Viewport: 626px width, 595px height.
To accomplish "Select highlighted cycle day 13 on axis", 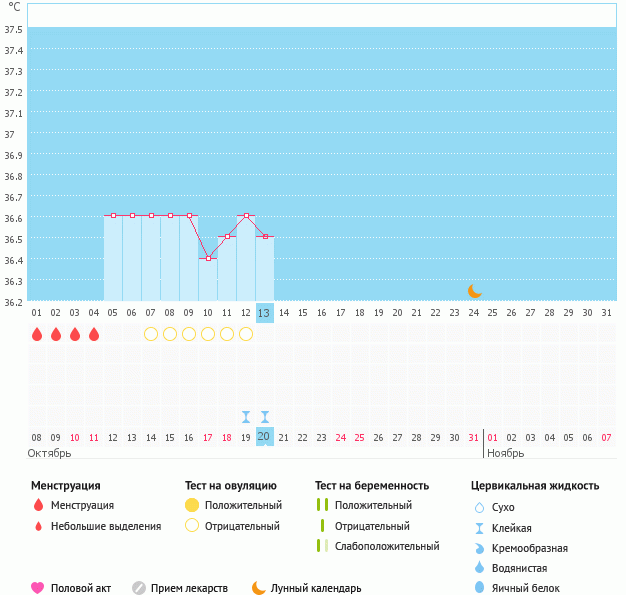I will (x=264, y=313).
